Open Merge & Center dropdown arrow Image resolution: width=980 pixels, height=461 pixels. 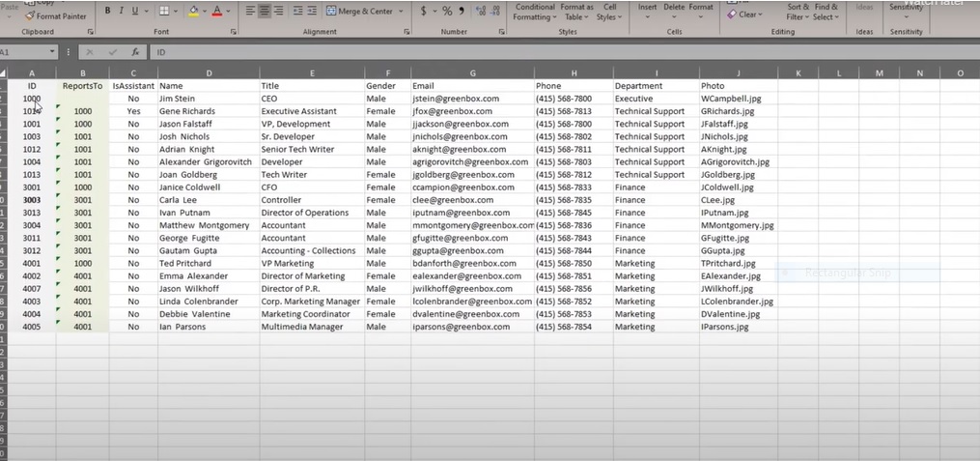[x=400, y=11]
